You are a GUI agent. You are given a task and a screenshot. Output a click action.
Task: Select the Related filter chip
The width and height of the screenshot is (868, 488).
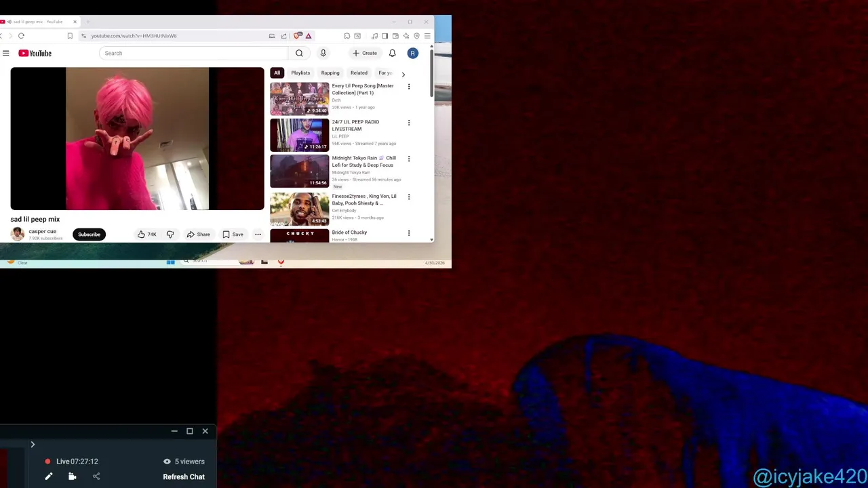click(x=359, y=73)
